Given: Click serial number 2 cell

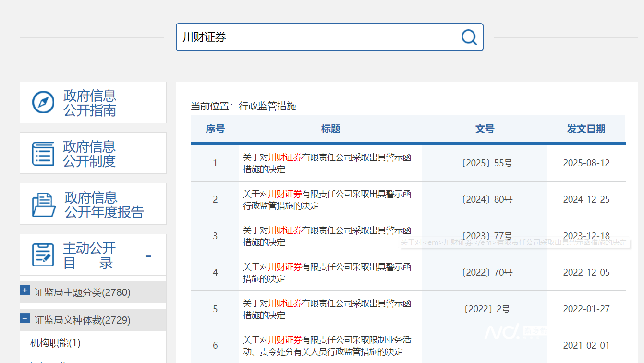Looking at the screenshot, I should pyautogui.click(x=215, y=200).
